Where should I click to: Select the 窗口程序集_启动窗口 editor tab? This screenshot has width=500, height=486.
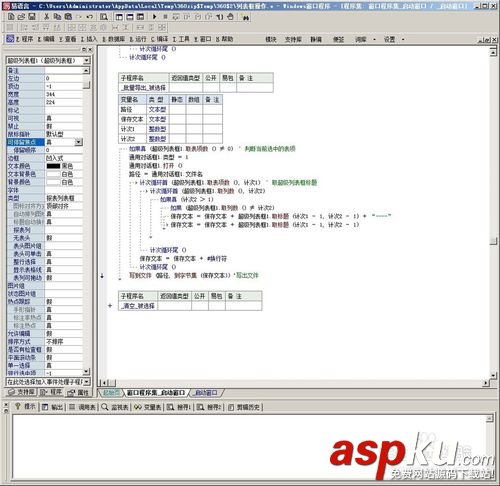coord(155,393)
